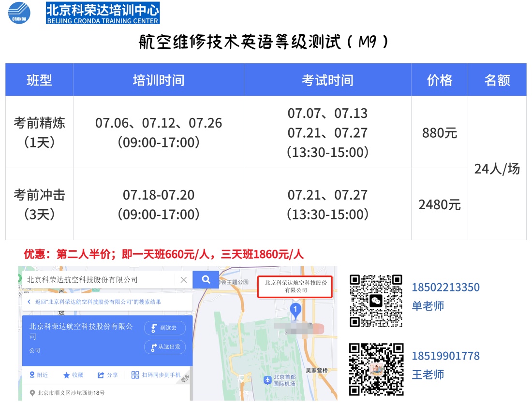Screen dimensions: 532x404
Task: Click the 吴家营桥 map label
Action: (x=317, y=371)
